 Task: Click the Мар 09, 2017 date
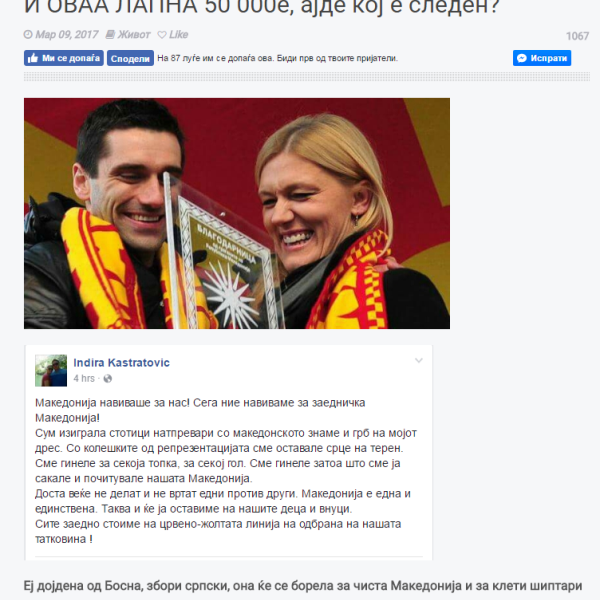tap(67, 35)
